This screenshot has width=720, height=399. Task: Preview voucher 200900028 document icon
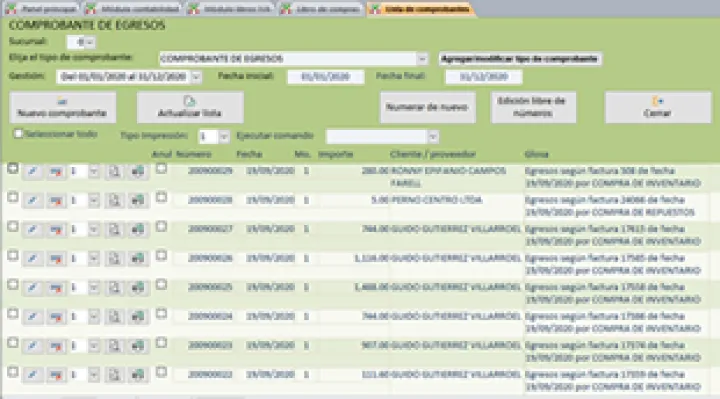click(x=114, y=201)
